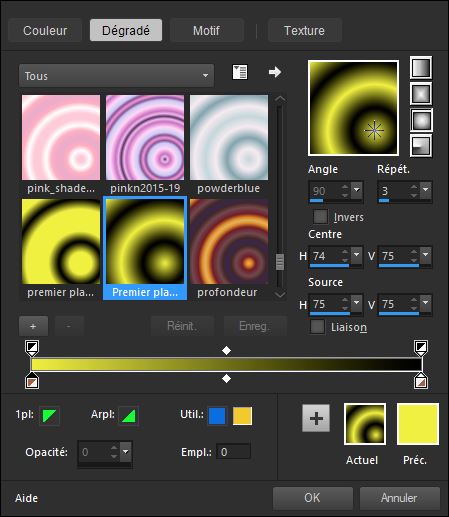Image resolution: width=449 pixels, height=517 pixels.
Task: Toggle the Liaison checkbox
Action: click(x=317, y=326)
